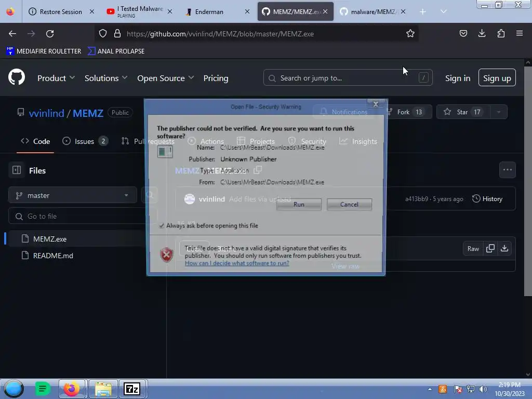532x399 pixels.
Task: Expand the Open Source menu
Action: point(166,78)
